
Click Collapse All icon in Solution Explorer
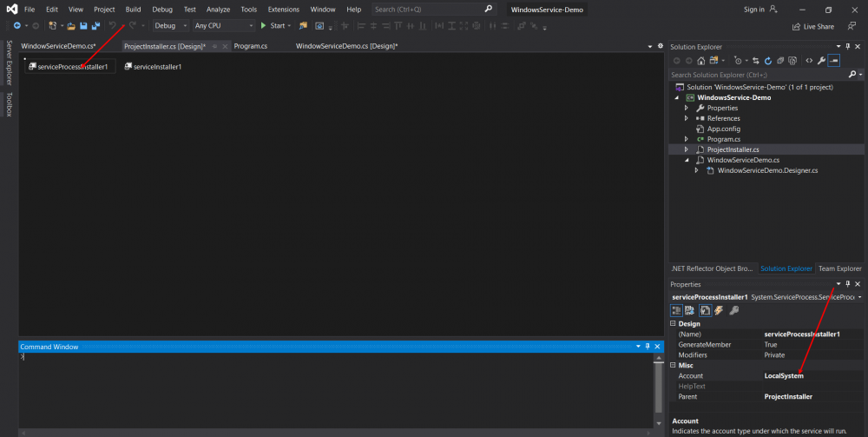780,61
